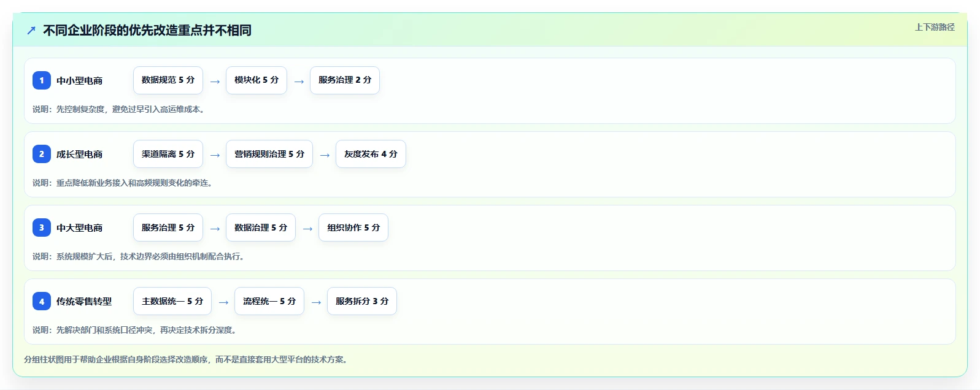980x390 pixels.
Task: Select the 服务拆分 3 分 chip
Action: click(362, 301)
